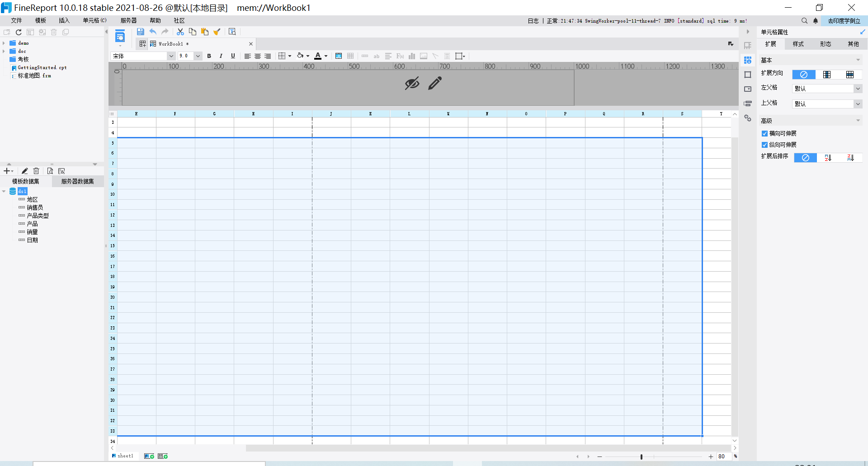Merge selected cells with the merge icon

coord(339,56)
